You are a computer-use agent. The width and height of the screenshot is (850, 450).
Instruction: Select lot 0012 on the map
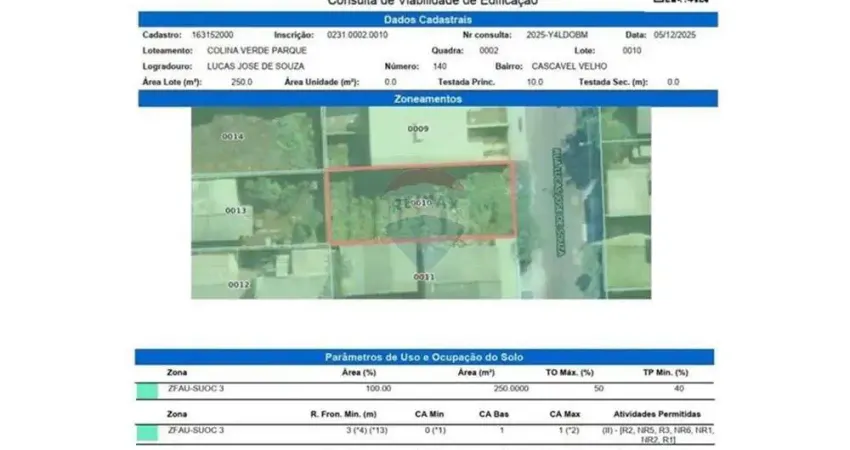pos(237,284)
